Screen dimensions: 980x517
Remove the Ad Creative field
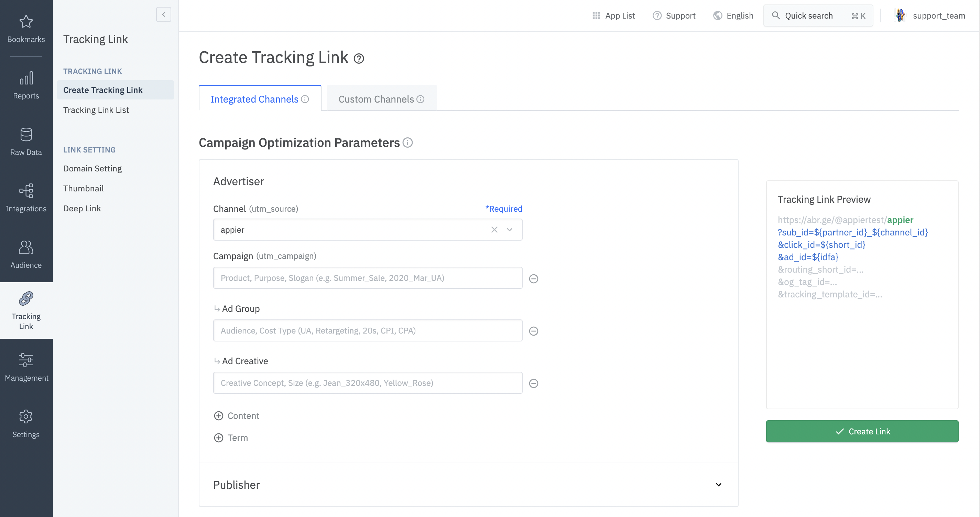pyautogui.click(x=533, y=383)
